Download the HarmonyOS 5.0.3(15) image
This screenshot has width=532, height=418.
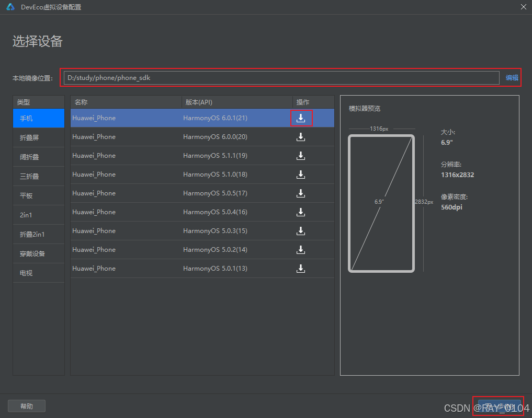point(301,231)
